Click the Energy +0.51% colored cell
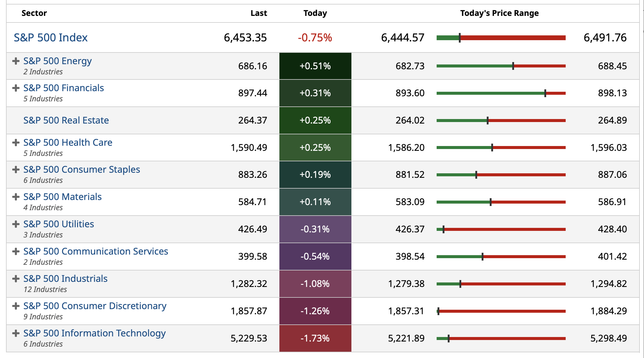 point(315,66)
